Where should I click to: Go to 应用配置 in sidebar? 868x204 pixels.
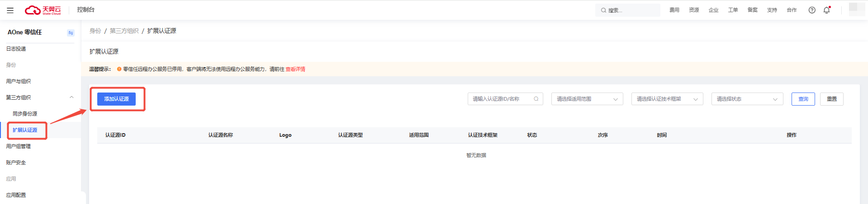tap(16, 195)
